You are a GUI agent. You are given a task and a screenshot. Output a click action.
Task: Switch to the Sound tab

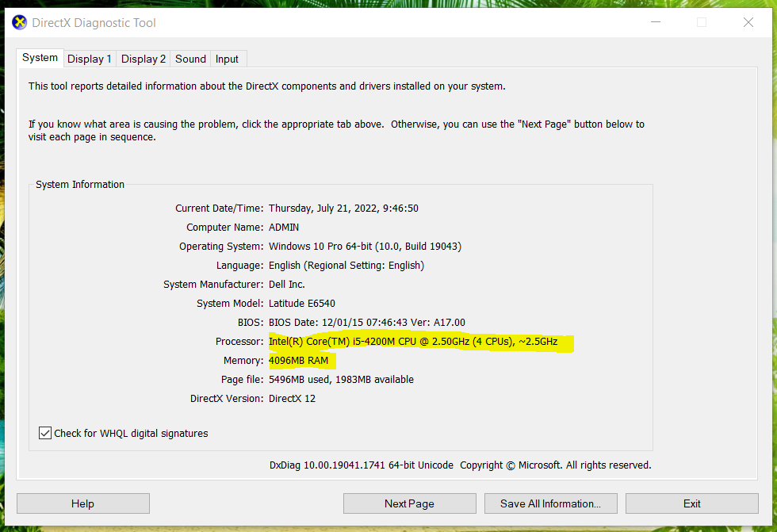click(190, 59)
